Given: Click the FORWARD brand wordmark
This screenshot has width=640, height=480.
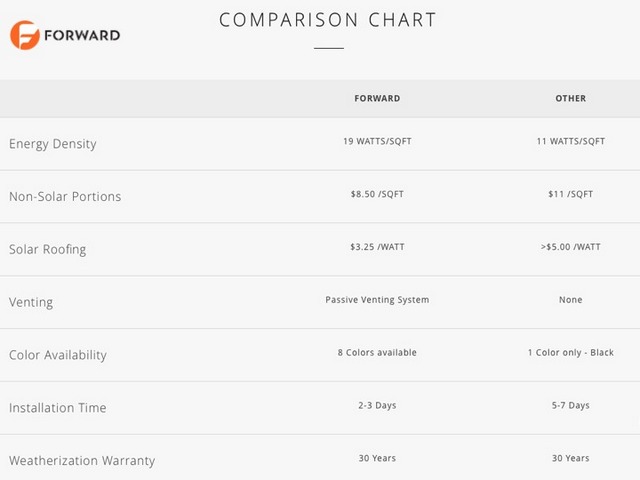Looking at the screenshot, I should [x=82, y=36].
